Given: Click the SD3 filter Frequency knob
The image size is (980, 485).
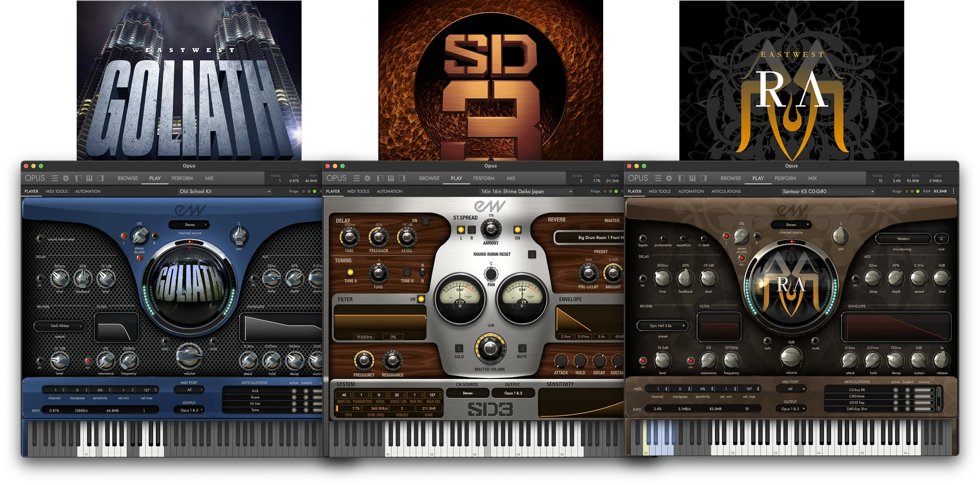Looking at the screenshot, I should point(364,360).
